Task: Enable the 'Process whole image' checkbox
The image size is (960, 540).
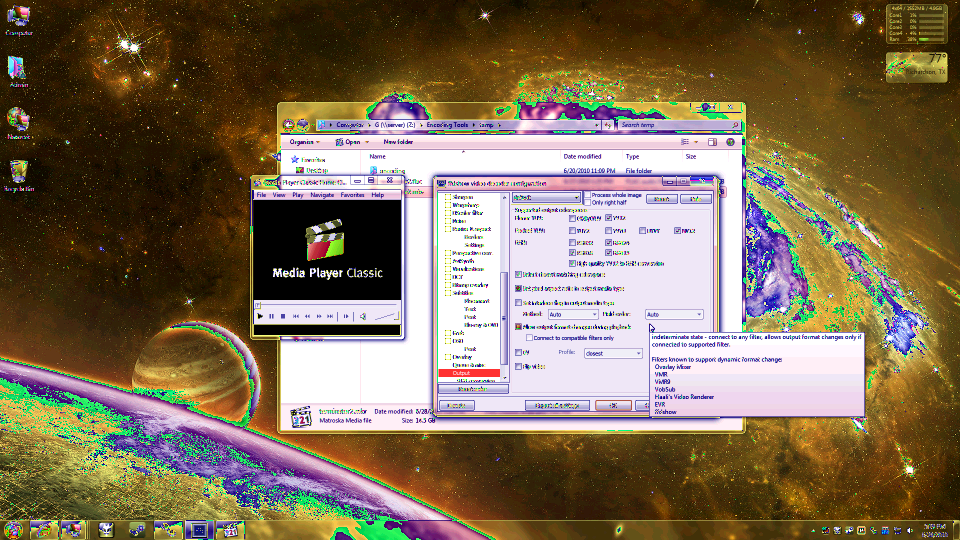Action: click(586, 195)
